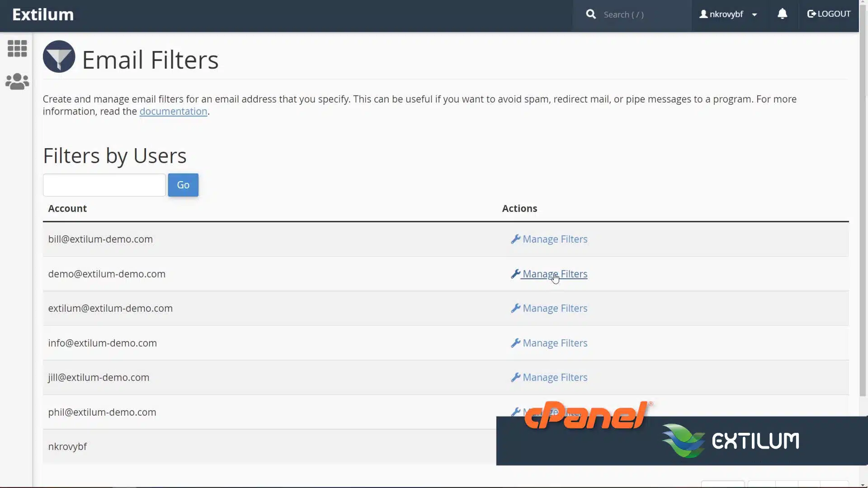Click the Filters by Users heading
868x488 pixels.
[x=114, y=155]
